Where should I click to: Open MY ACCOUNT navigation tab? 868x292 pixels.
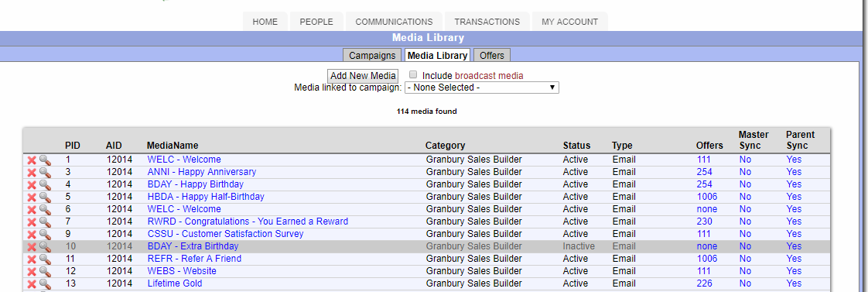point(569,22)
